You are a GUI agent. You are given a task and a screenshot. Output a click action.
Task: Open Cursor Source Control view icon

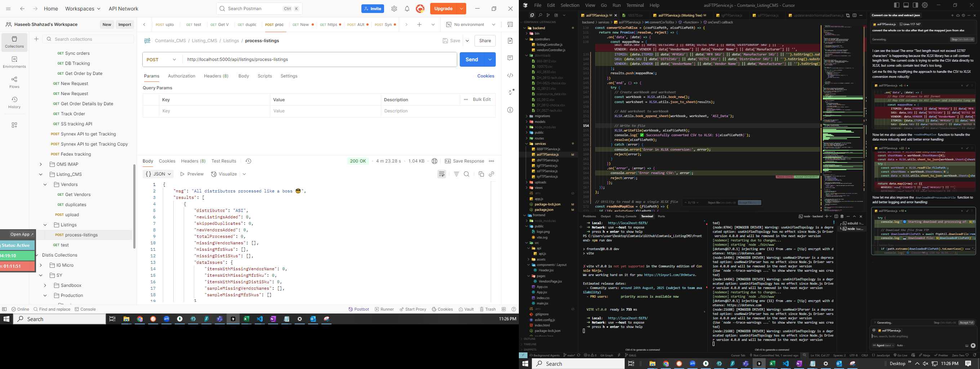548,15
